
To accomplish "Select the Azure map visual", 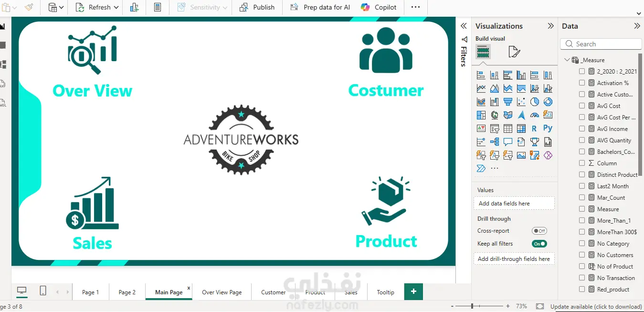I will [521, 115].
